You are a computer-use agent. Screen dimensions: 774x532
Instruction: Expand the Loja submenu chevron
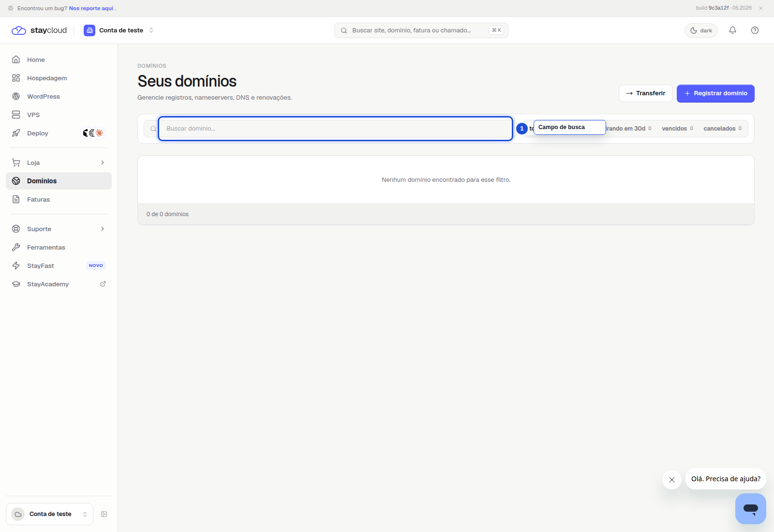[x=103, y=163]
